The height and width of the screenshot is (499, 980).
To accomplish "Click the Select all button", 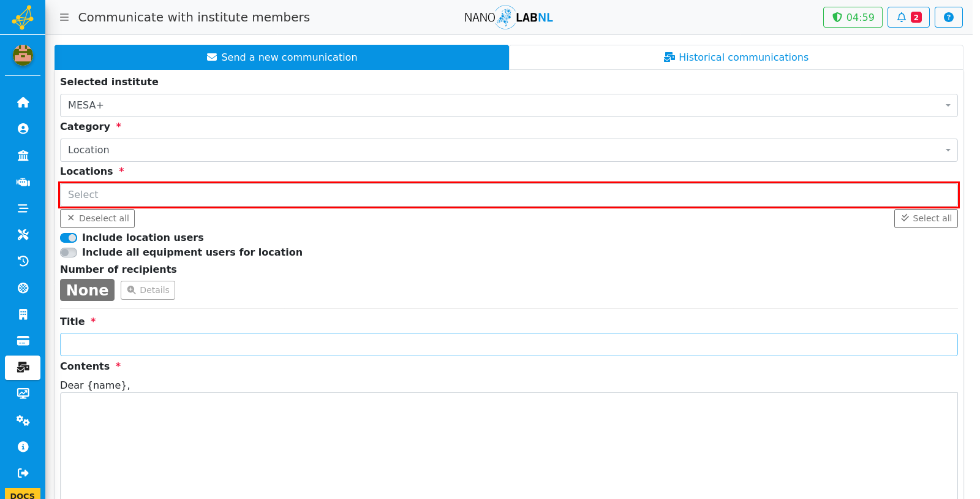I will click(x=925, y=218).
